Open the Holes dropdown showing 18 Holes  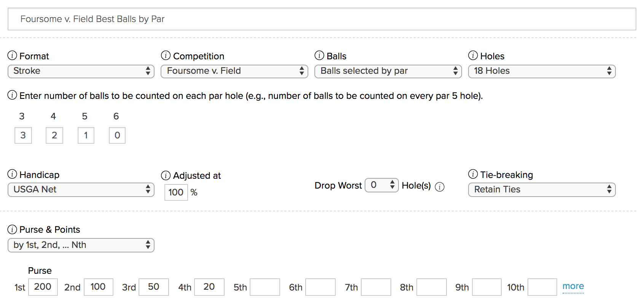(x=541, y=71)
